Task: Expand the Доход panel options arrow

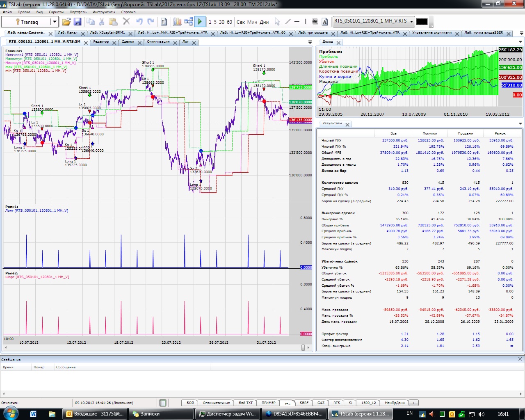Action: coord(520,42)
